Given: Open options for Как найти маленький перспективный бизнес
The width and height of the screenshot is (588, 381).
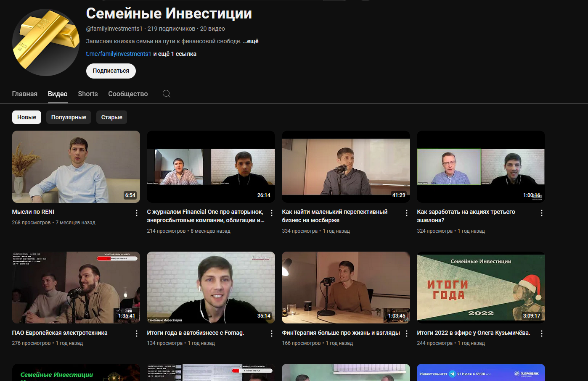Looking at the screenshot, I should click(x=407, y=213).
